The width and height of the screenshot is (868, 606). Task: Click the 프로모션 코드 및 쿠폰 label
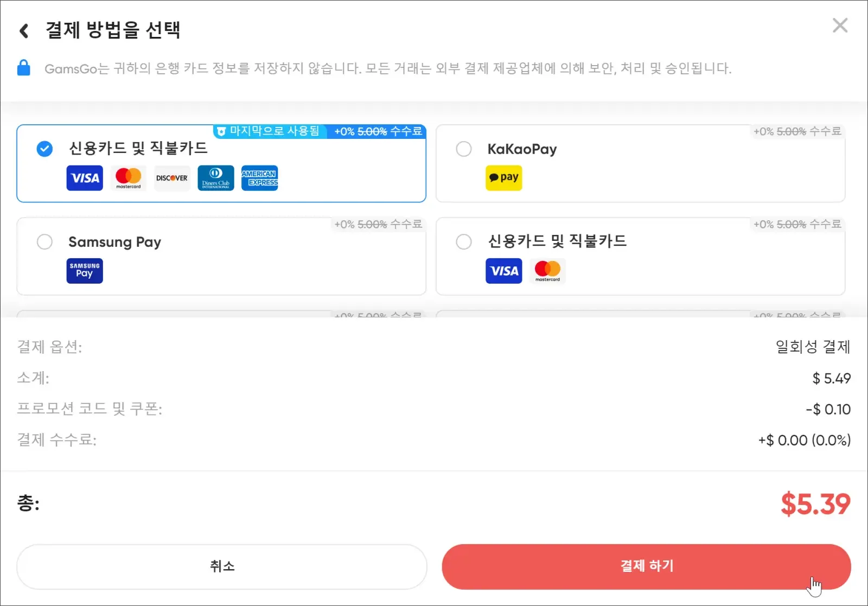point(90,409)
